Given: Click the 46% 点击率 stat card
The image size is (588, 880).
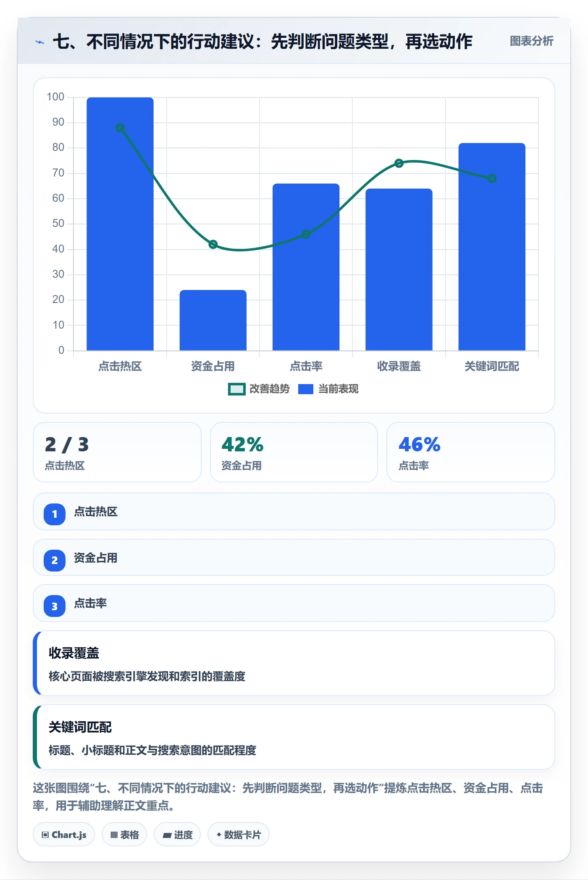Looking at the screenshot, I should pyautogui.click(x=471, y=452).
